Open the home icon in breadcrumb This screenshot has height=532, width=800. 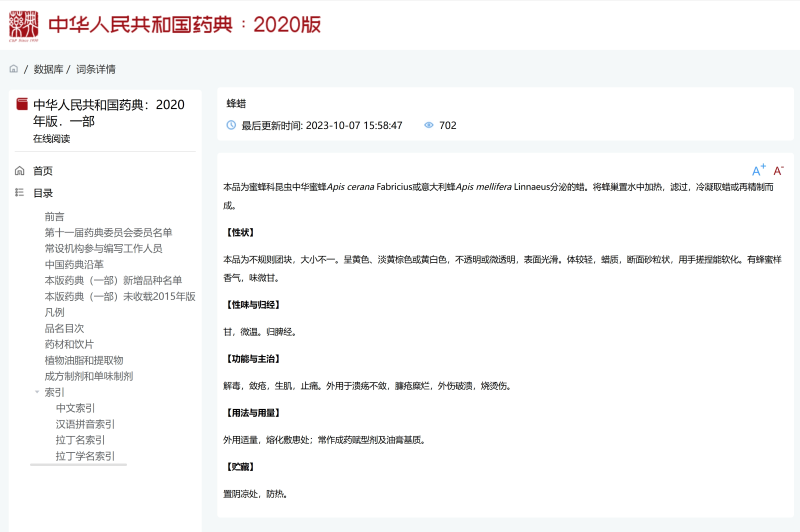click(14, 69)
